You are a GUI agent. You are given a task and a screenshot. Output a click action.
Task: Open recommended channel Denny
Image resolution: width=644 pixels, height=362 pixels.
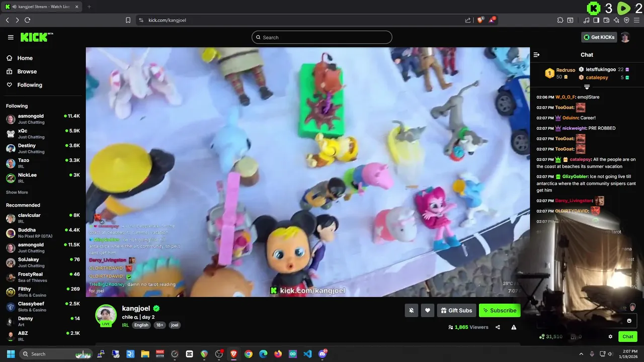43,321
